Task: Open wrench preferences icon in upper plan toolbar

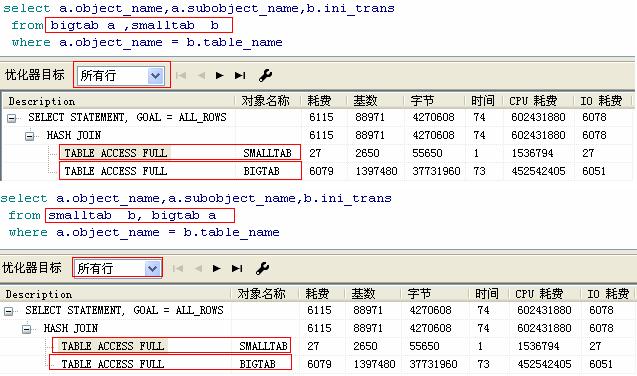Action: [265, 75]
